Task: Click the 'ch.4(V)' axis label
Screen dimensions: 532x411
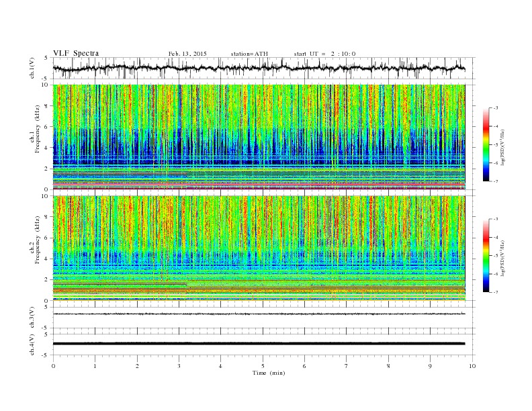Action: [x=32, y=345]
